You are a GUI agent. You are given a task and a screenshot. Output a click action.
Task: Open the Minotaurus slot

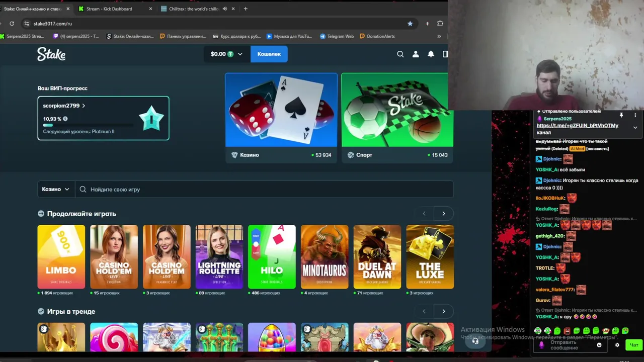point(325,257)
